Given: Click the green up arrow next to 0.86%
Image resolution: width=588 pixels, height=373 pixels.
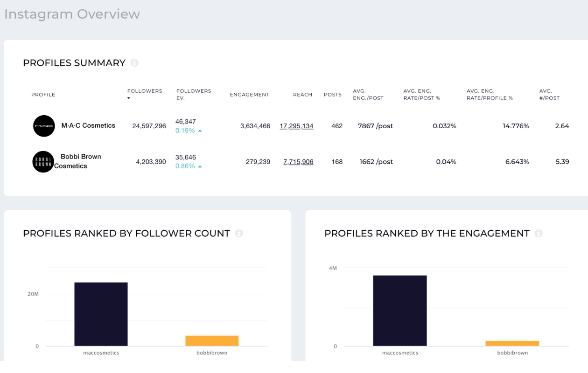Looking at the screenshot, I should tap(200, 166).
